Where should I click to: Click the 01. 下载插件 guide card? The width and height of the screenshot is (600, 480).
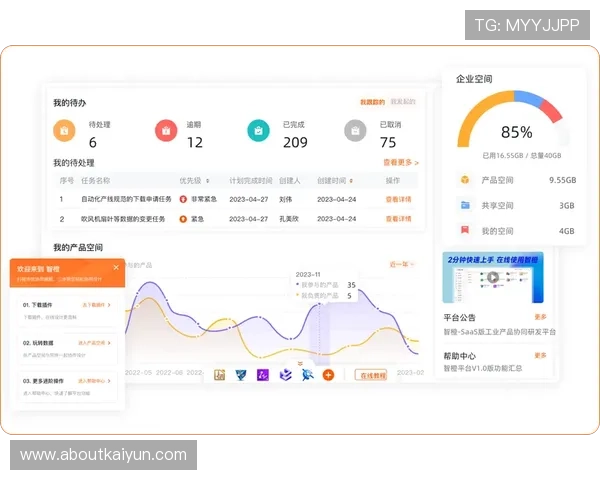67,312
